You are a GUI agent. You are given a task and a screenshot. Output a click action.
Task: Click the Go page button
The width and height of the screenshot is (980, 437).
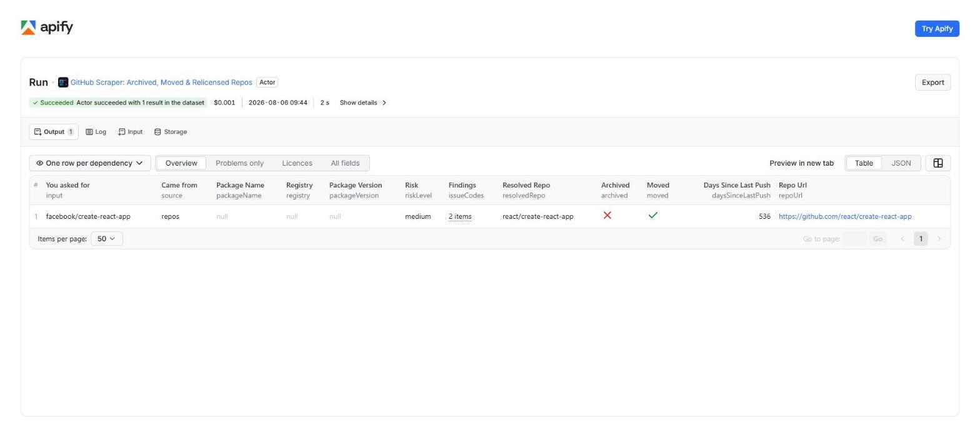(x=877, y=239)
